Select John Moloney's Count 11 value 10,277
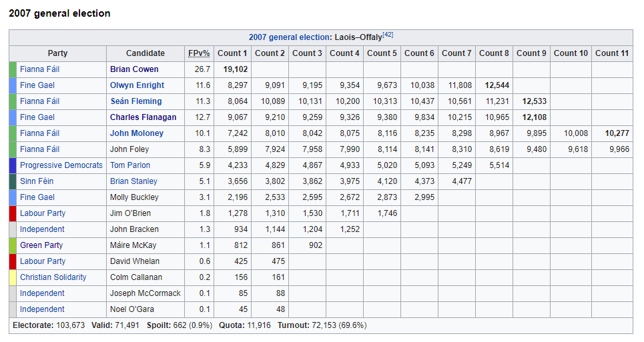Screen dimensions: 644x342 617,133
